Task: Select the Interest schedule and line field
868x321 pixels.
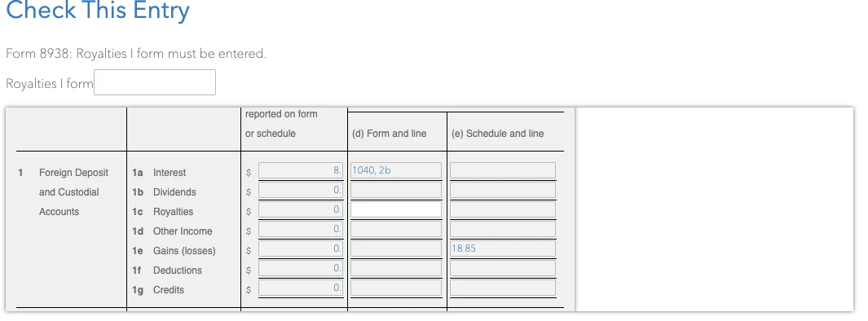Action: (503, 170)
